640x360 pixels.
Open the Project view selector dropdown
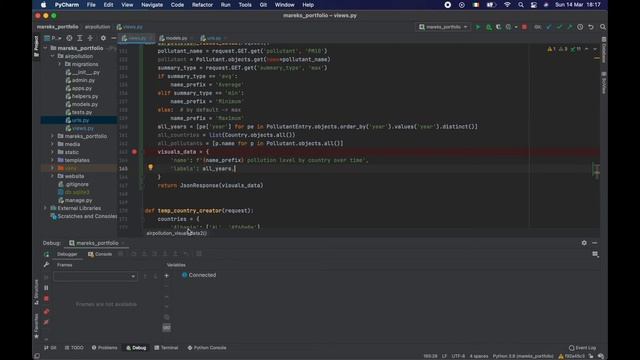pos(53,38)
